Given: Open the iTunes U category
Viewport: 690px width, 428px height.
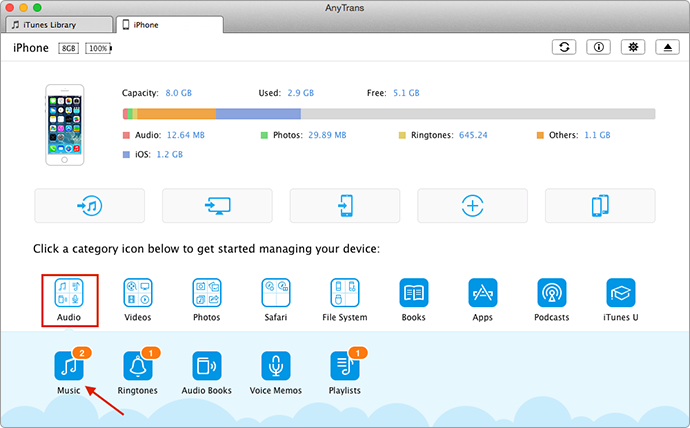Looking at the screenshot, I should point(620,300).
